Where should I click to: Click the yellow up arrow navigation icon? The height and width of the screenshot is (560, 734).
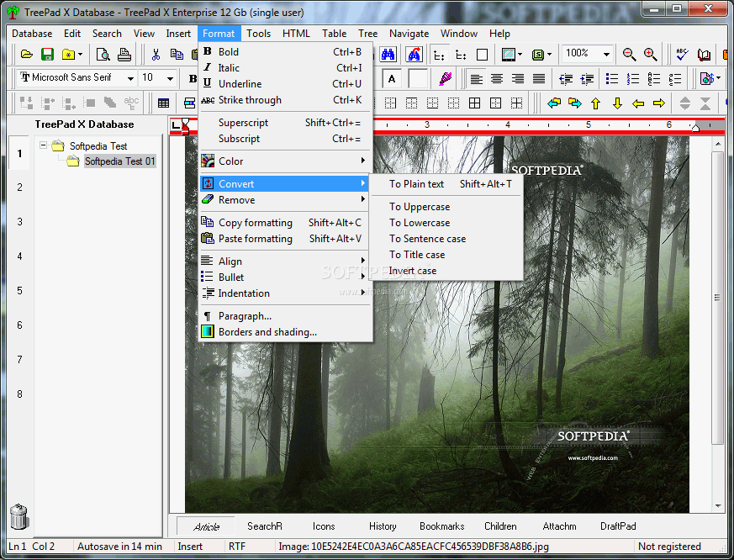(595, 103)
